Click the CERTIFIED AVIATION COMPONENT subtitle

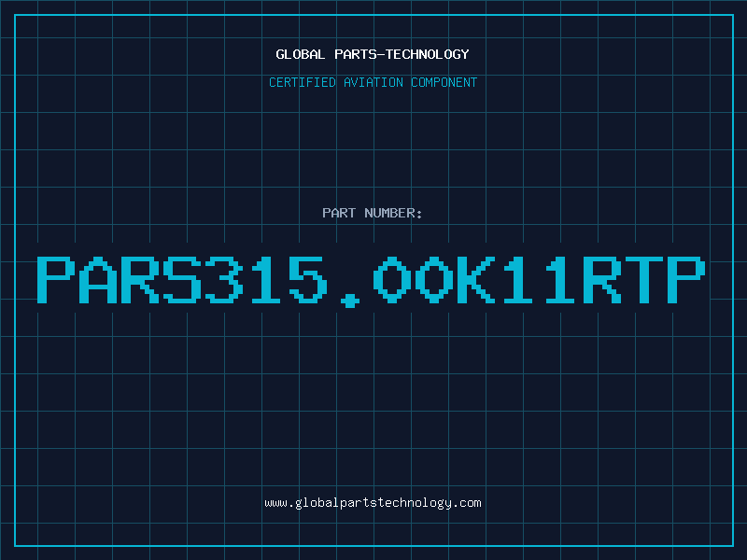tap(373, 82)
